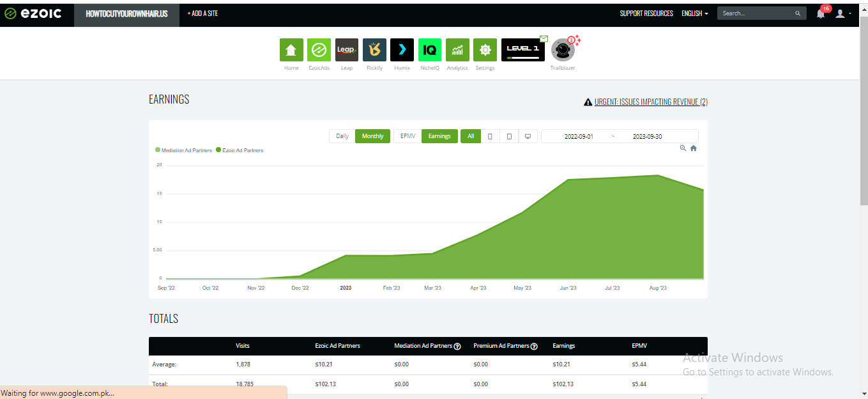Image resolution: width=868 pixels, height=399 pixels.
Task: Open the EzoicAds app icon
Action: point(319,50)
